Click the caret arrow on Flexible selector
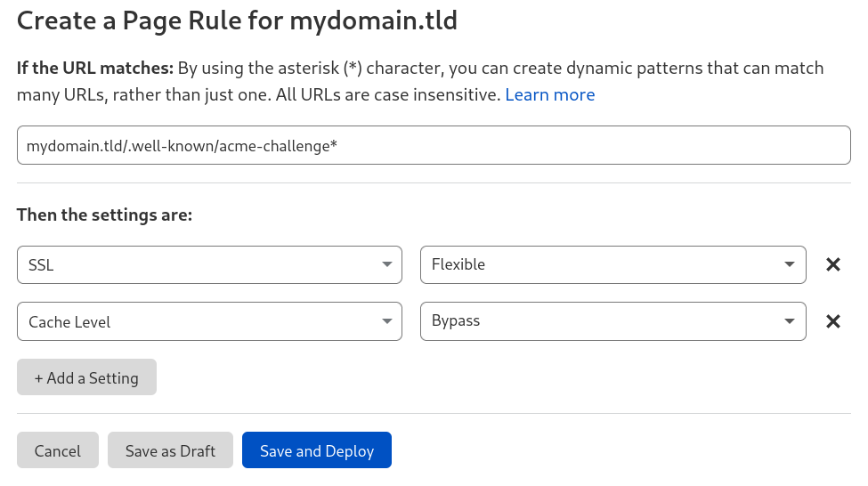 point(790,264)
